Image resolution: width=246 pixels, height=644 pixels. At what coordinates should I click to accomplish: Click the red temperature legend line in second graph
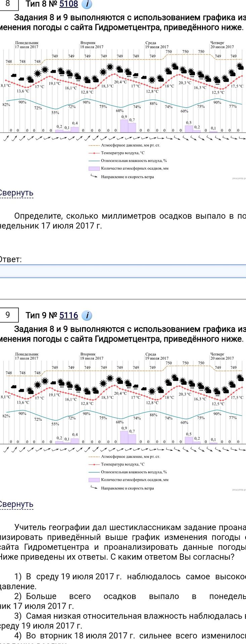94,464
